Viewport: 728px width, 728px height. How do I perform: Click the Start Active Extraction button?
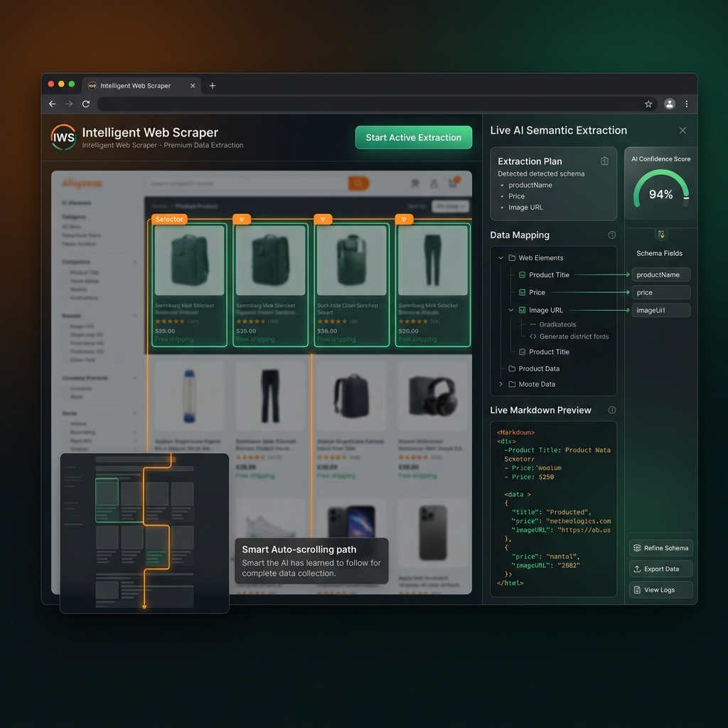click(414, 137)
